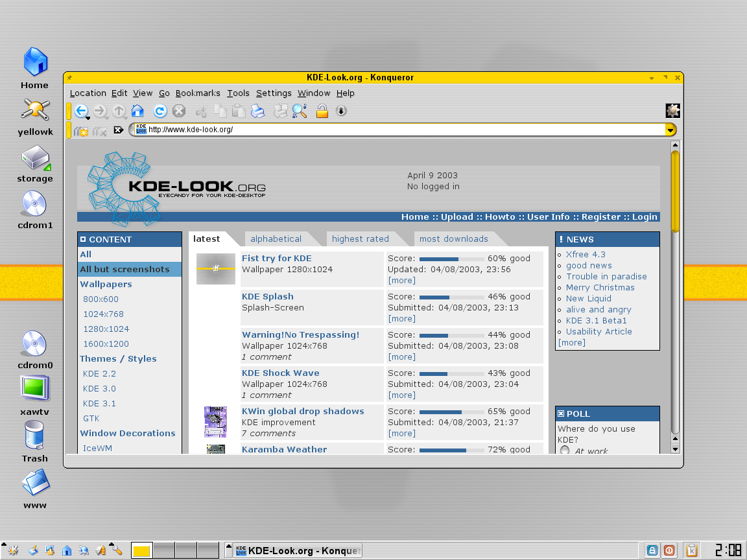This screenshot has width=747, height=560.
Task: Open the Bookmarks menu
Action: point(198,93)
